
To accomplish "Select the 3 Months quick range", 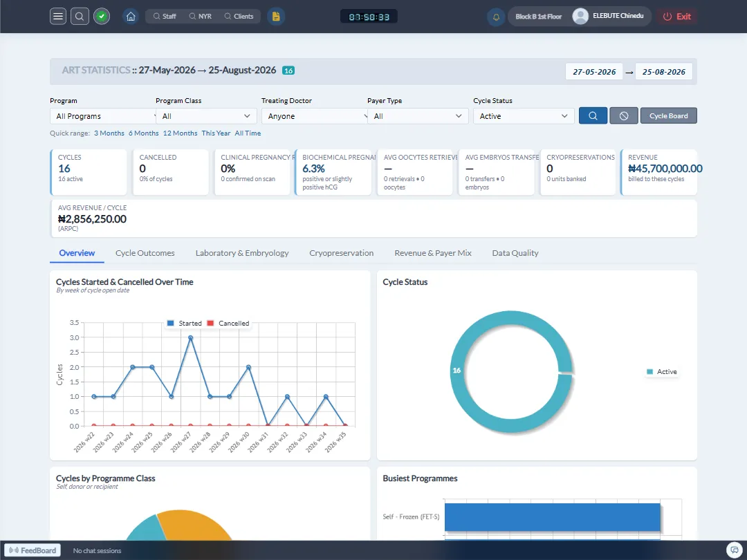I will click(109, 133).
